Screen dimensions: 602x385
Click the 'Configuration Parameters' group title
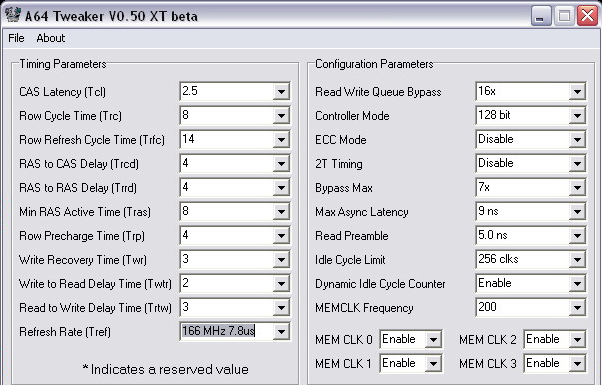(374, 64)
